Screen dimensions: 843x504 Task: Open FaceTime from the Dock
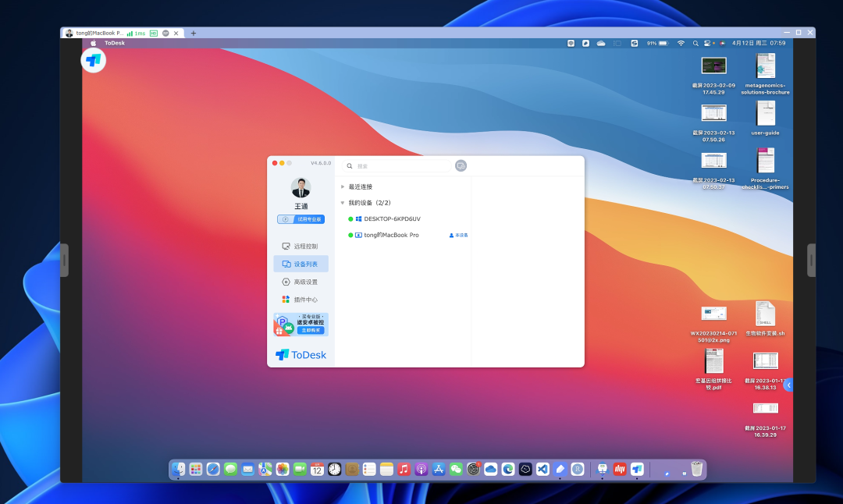click(x=300, y=469)
